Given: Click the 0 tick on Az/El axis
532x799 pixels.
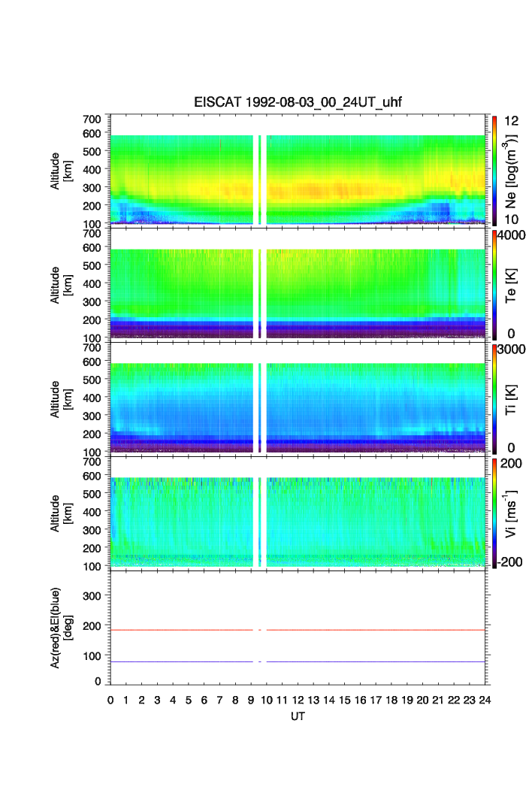Looking at the screenshot, I should [98, 681].
